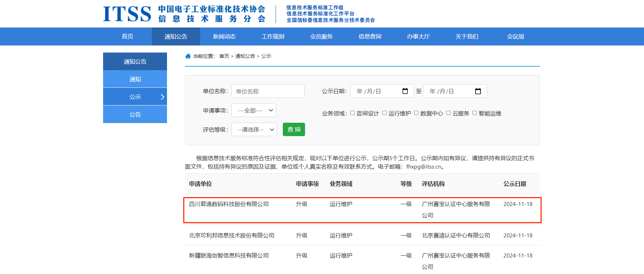
Task: Toggle the 智能运维 checkbox
Action: pyautogui.click(x=475, y=113)
